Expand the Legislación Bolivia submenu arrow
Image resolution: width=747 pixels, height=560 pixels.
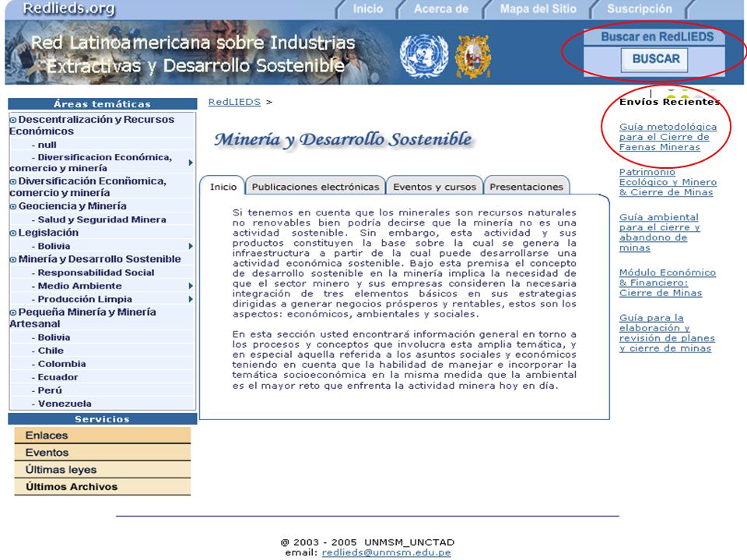[x=191, y=247]
